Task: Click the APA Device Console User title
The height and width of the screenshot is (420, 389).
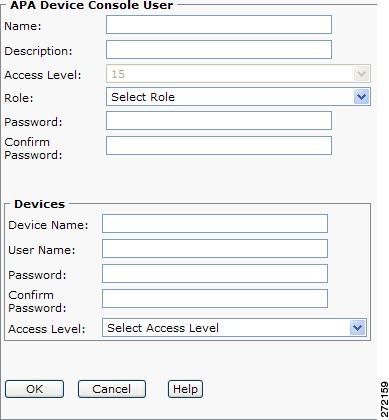Action: [x=92, y=5]
